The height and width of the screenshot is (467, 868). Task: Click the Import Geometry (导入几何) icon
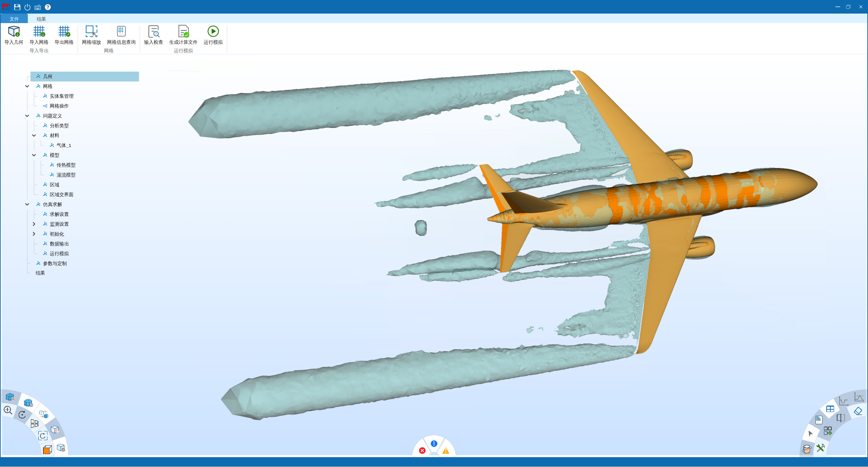click(14, 32)
